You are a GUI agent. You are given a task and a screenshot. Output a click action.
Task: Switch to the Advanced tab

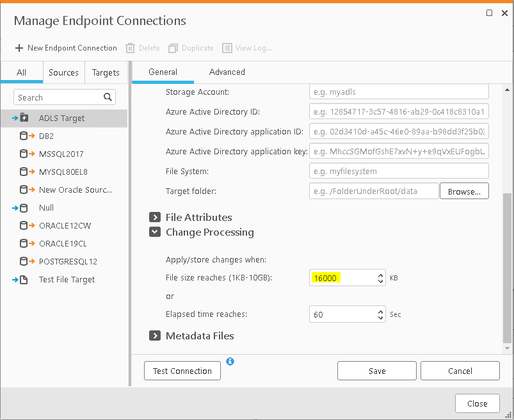tap(227, 72)
